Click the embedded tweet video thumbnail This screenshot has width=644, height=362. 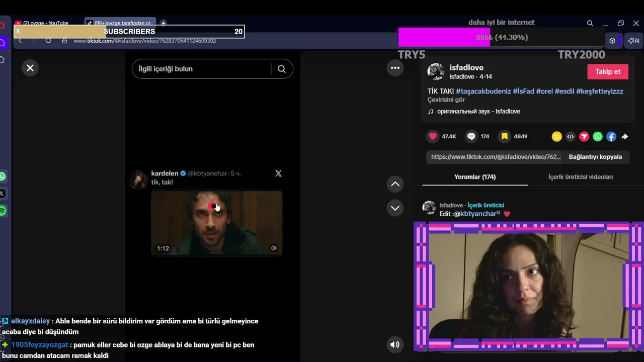[217, 223]
